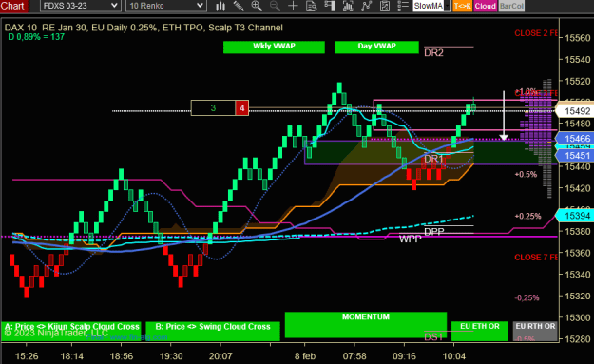
Task: Open the indicators line-graph icon
Action: [366, 6]
